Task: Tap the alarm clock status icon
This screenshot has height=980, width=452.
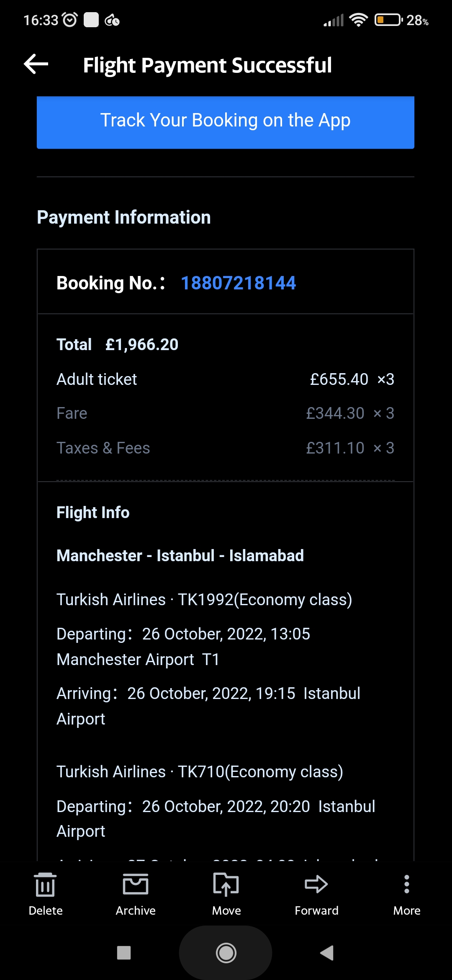Action: [69, 20]
